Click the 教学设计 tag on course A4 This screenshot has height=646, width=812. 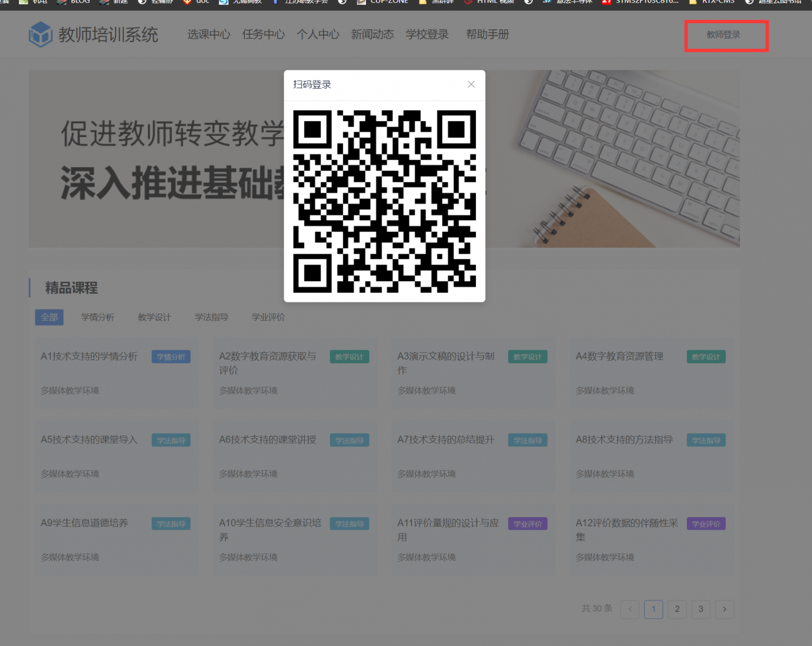point(706,357)
